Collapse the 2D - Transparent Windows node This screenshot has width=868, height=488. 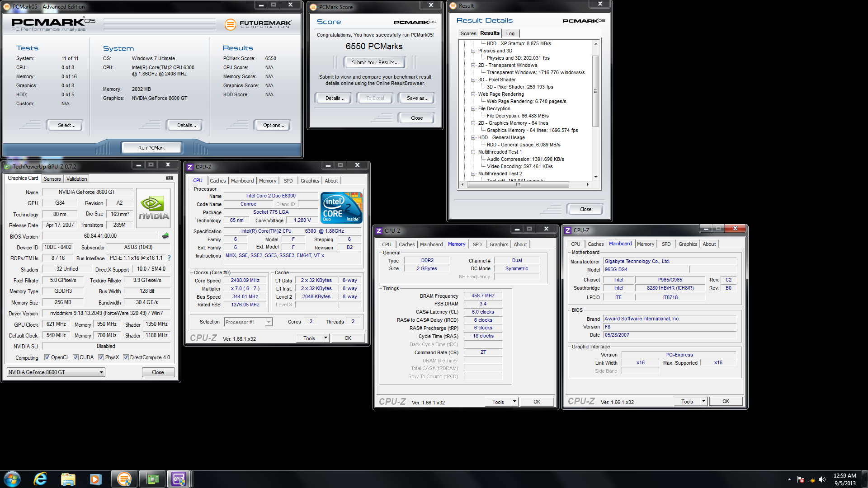pos(473,66)
